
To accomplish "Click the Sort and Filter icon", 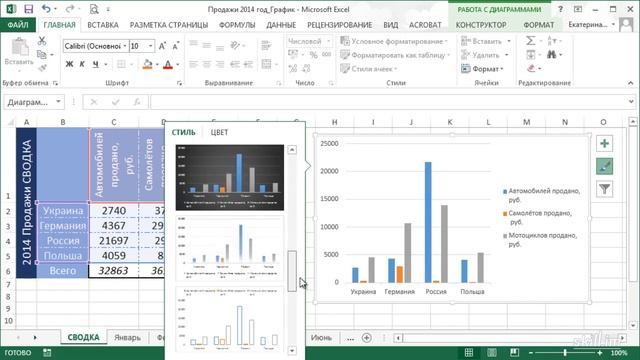I will [x=551, y=41].
